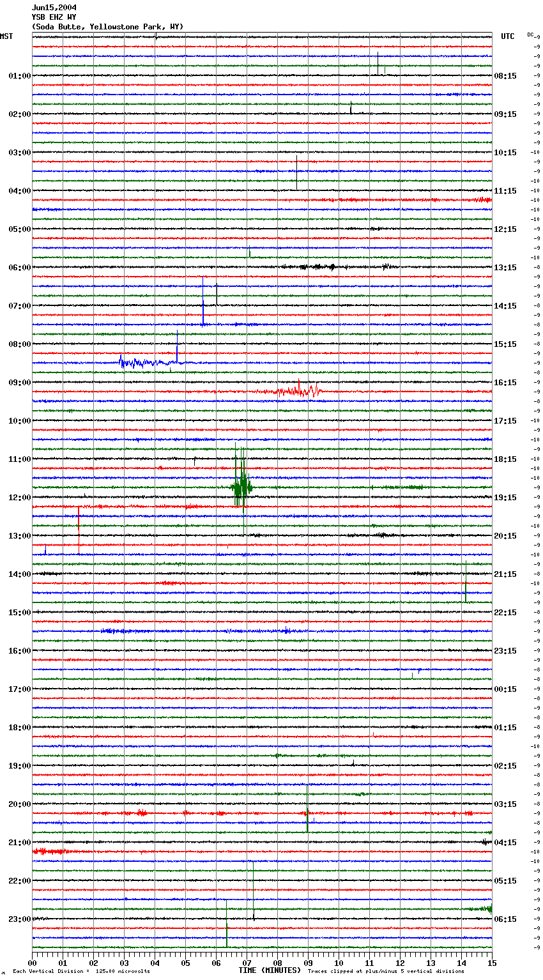This screenshot has width=543, height=980.
Task: Click the TIME (MINUTES) axis title
Action: (270, 970)
